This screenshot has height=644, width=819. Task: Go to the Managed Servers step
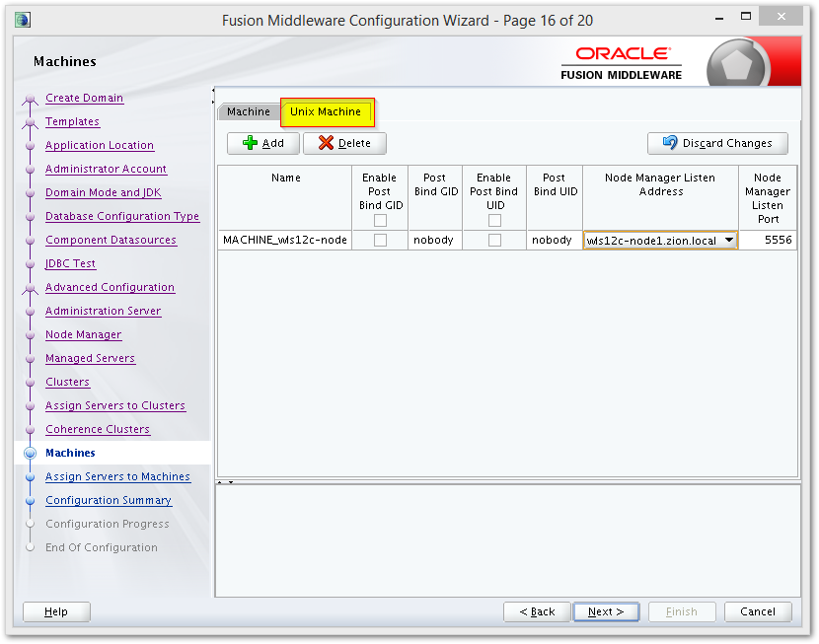click(x=90, y=358)
